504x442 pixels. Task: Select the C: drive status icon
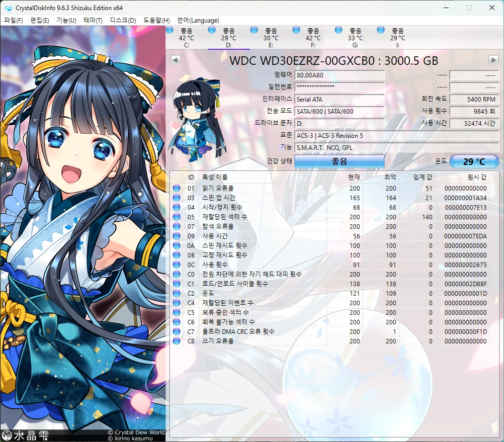[170, 30]
